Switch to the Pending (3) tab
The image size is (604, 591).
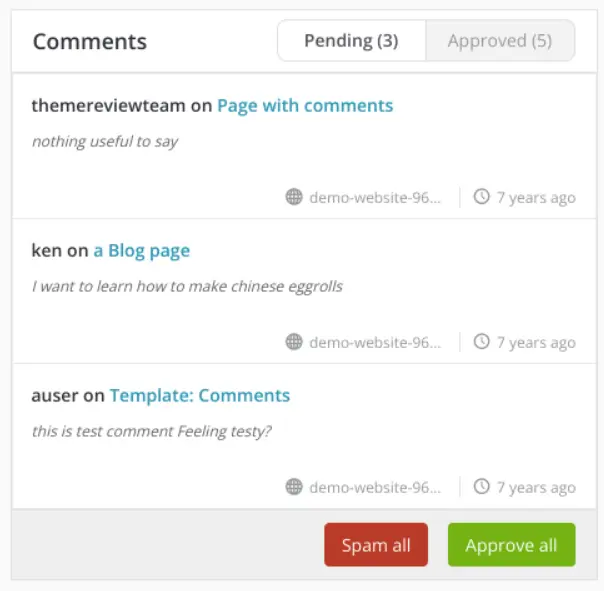[x=351, y=41]
